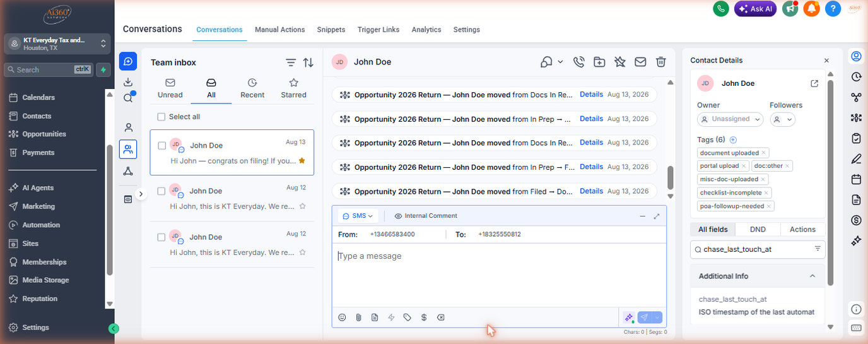Image resolution: width=868 pixels, height=344 pixels.
Task: Open the contact profile icon in right rail
Action: pyautogui.click(x=856, y=57)
